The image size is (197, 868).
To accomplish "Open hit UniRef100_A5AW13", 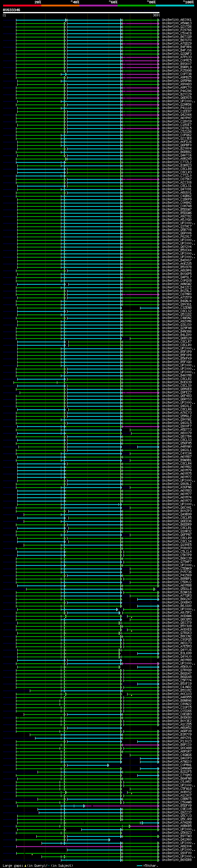I will 177,23.
